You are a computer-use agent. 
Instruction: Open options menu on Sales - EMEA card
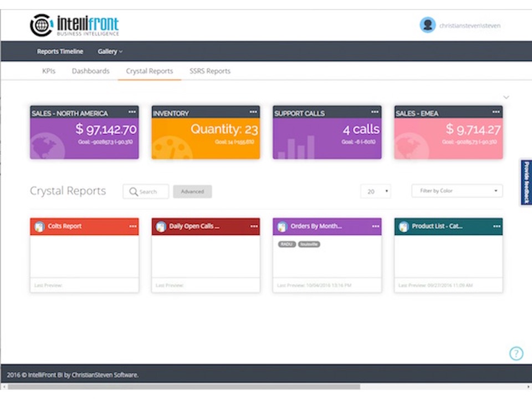click(496, 111)
